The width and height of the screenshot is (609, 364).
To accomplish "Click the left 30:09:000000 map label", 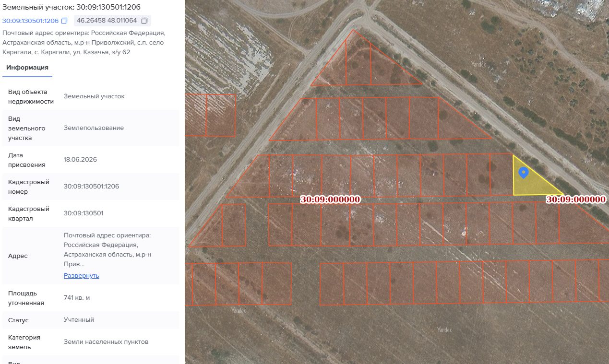I will click(330, 200).
